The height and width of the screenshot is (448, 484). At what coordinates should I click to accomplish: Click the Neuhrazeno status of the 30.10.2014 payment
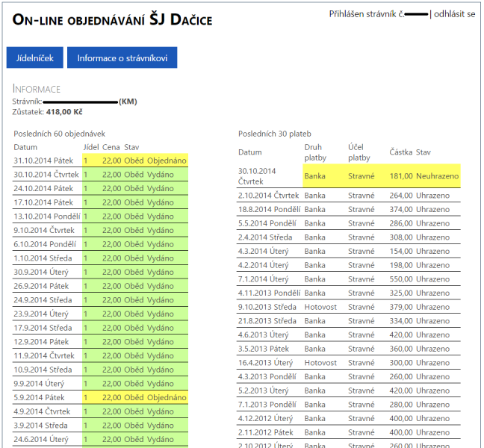[437, 175]
